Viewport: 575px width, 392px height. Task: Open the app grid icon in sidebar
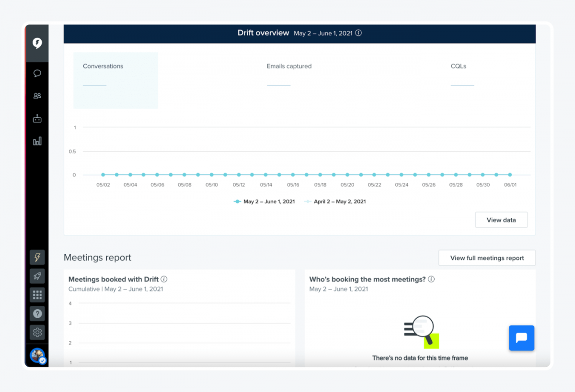[x=37, y=295]
